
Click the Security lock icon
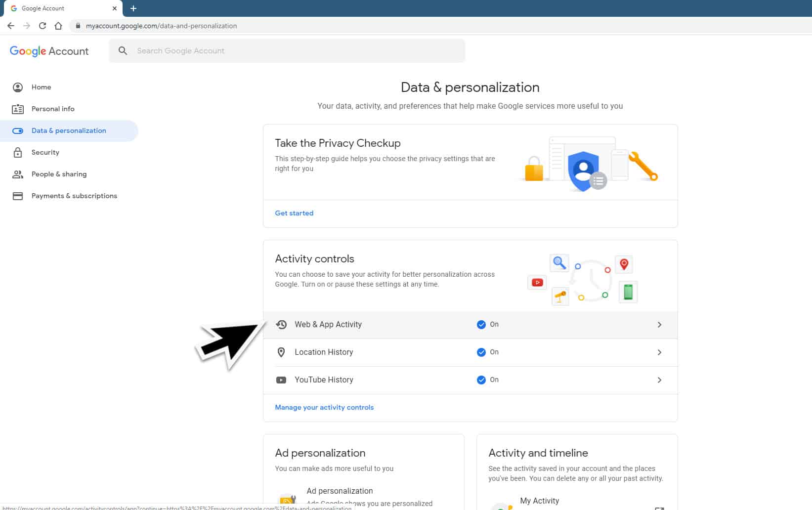click(18, 152)
